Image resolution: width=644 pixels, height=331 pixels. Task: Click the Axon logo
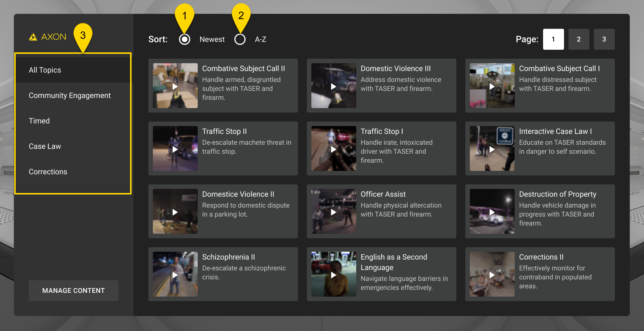point(47,37)
